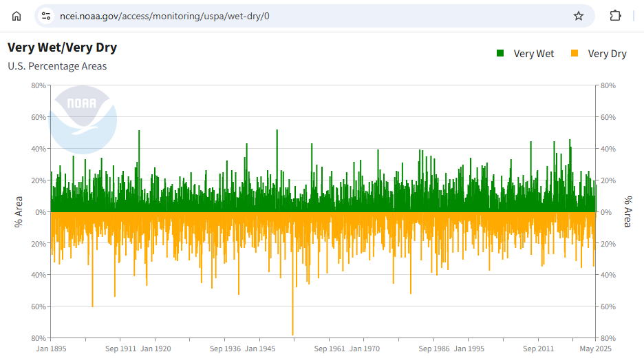Click the Jan 1970 x-axis label
Image resolution: width=644 pixels, height=363 pixels.
coord(365,349)
